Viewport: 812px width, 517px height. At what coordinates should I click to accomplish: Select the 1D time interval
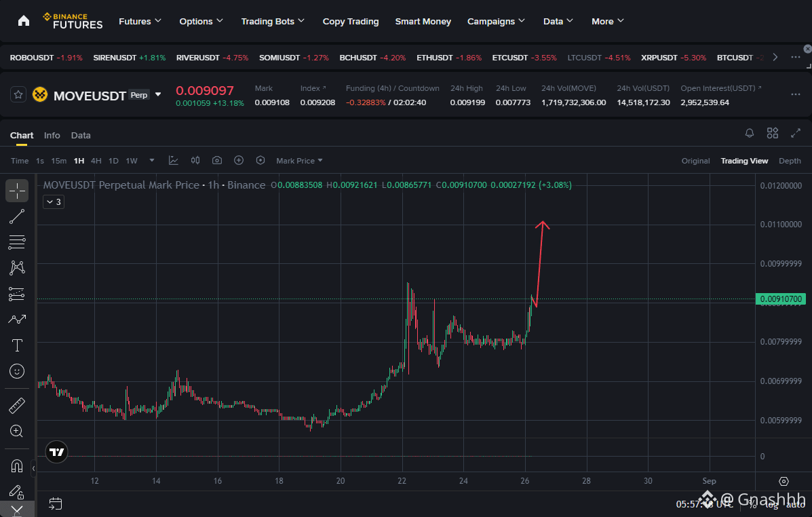113,161
